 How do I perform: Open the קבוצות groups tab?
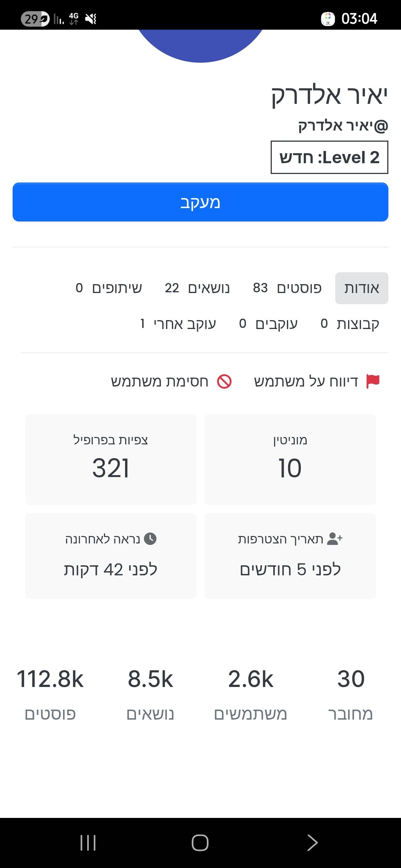[x=350, y=324]
